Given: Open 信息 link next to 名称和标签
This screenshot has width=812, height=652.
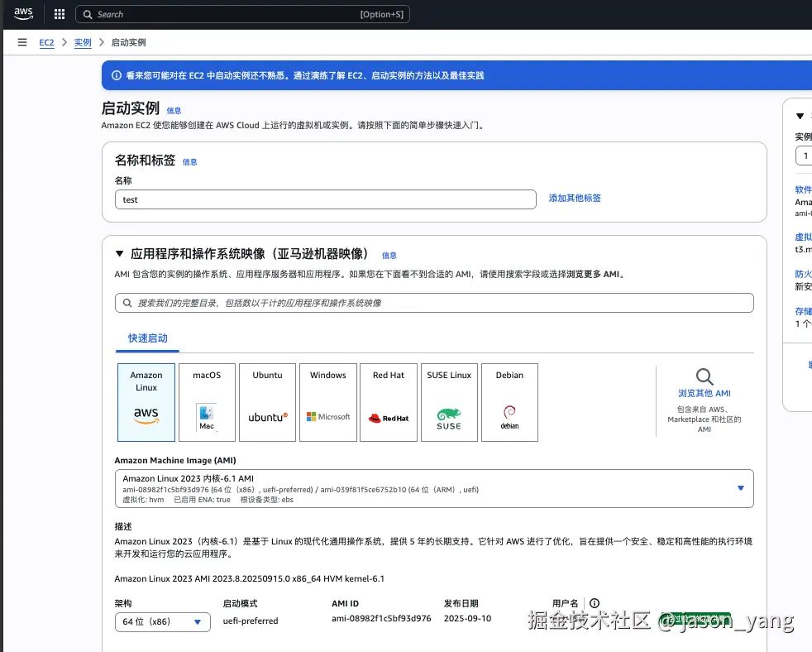Looking at the screenshot, I should tap(190, 161).
